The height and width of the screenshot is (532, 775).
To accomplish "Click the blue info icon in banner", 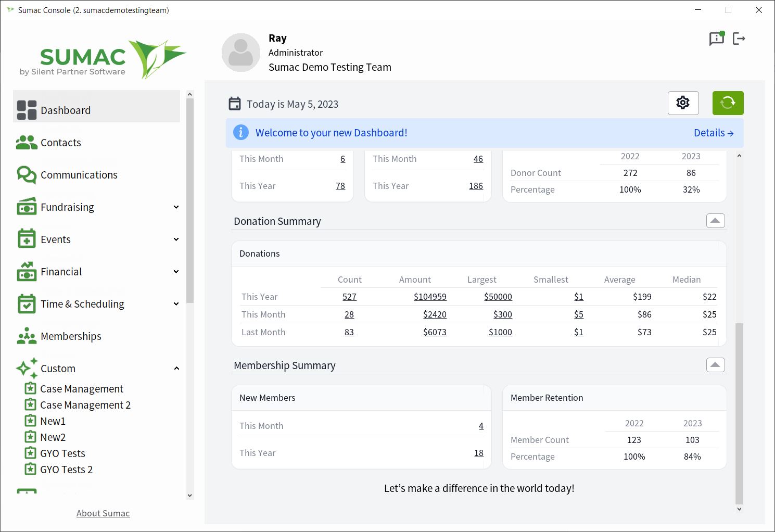I will 240,132.
